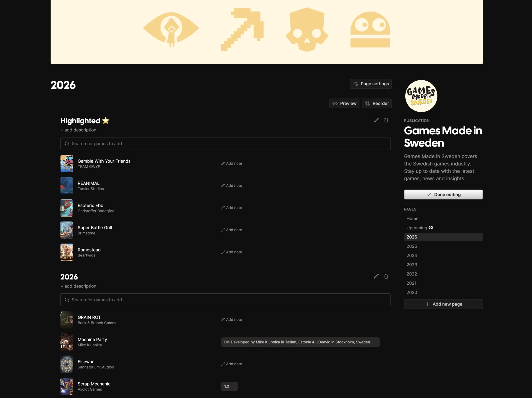Add note to Elsewar
Viewport: 532px width, 398px height.
click(232, 364)
